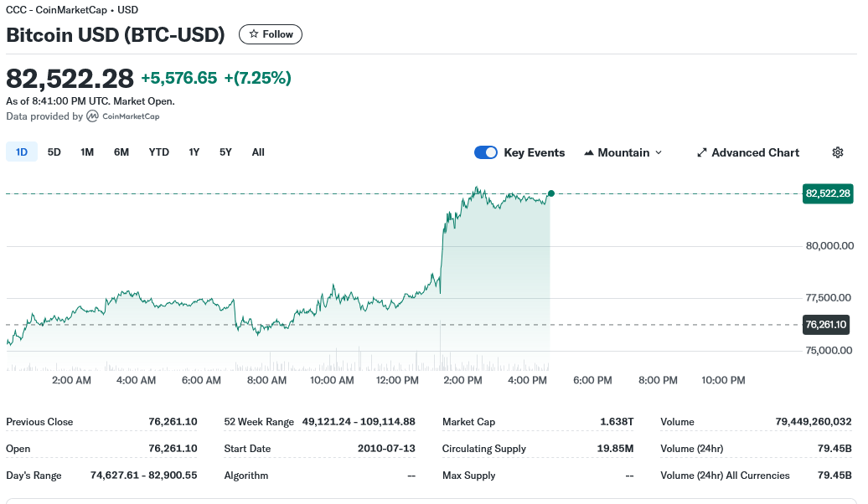Open chart settings gear icon

(838, 152)
